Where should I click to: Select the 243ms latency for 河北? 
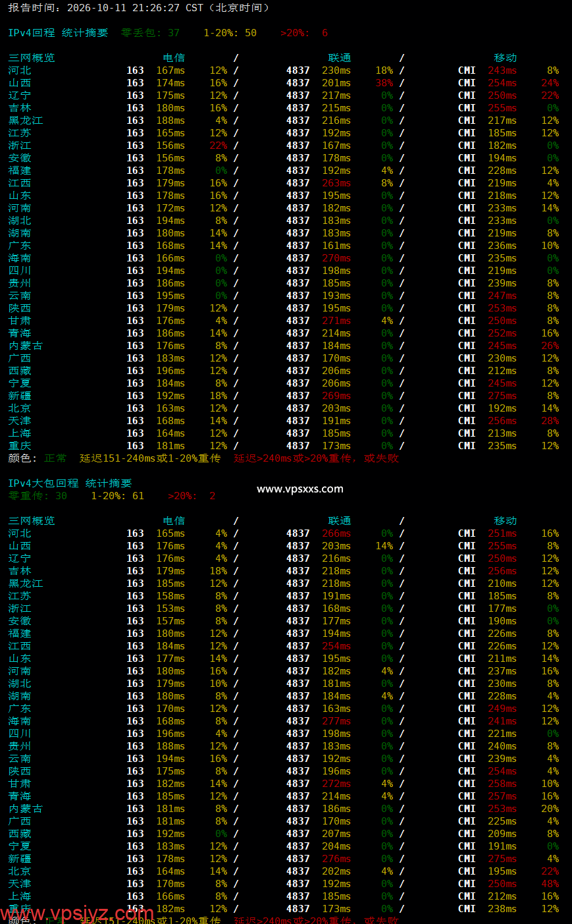pos(502,70)
